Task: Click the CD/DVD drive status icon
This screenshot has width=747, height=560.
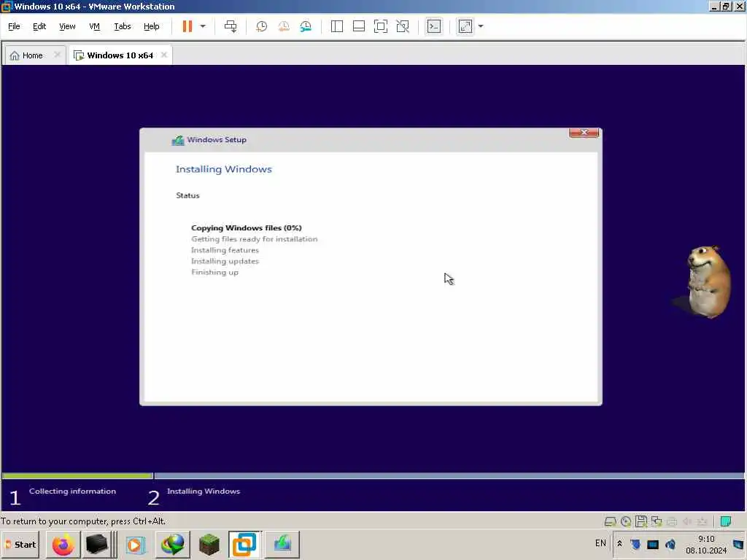Action: (626, 521)
